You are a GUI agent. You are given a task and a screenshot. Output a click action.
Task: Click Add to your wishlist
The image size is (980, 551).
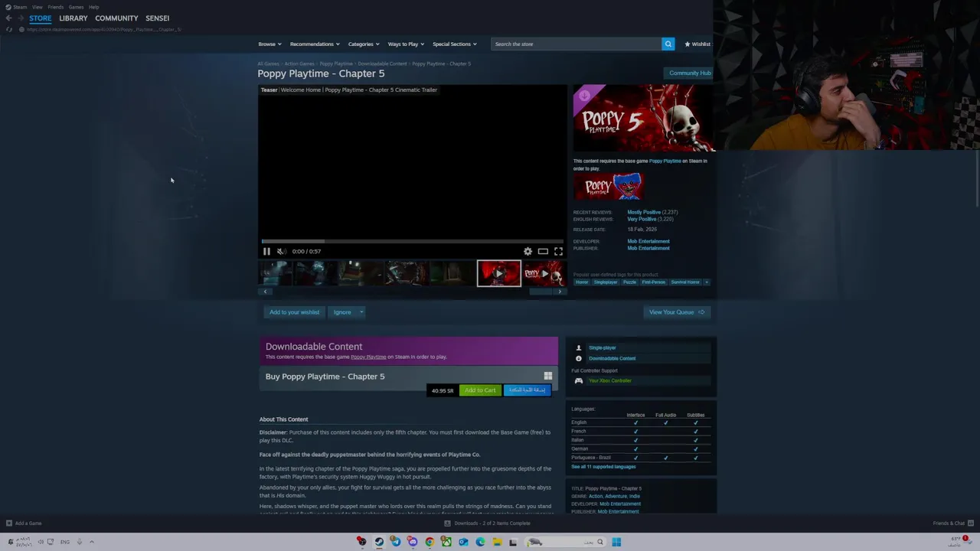(294, 312)
